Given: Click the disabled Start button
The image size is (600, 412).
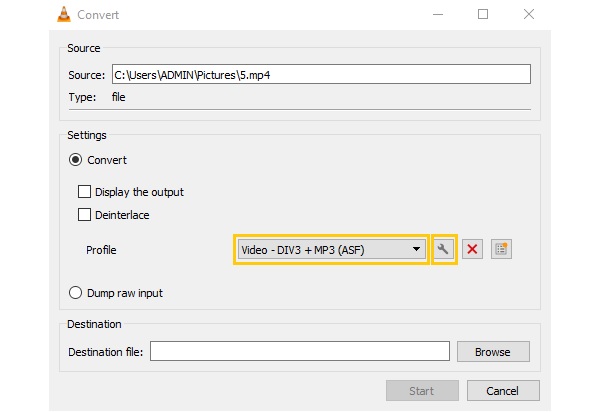Looking at the screenshot, I should click(x=422, y=391).
